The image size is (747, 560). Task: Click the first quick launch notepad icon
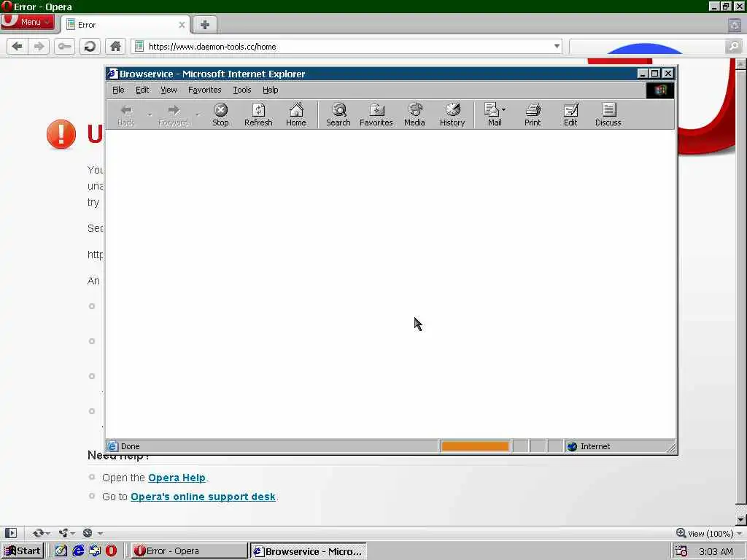pos(61,551)
